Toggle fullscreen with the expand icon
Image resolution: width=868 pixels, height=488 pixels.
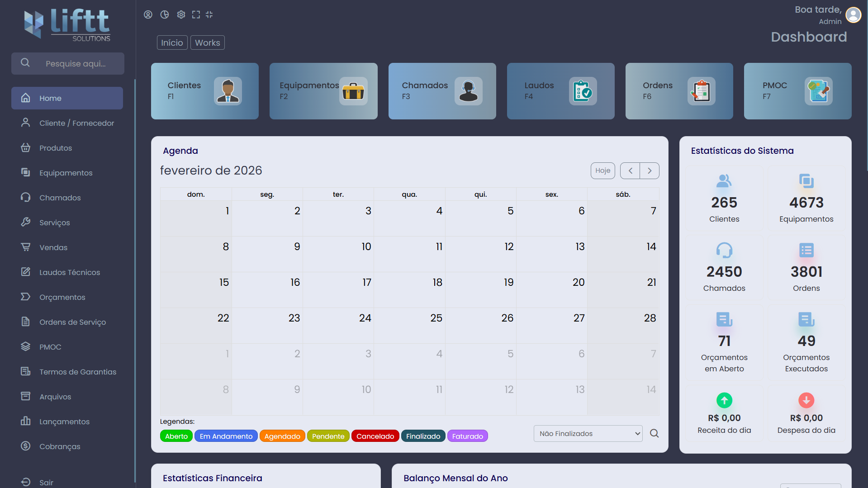point(196,14)
